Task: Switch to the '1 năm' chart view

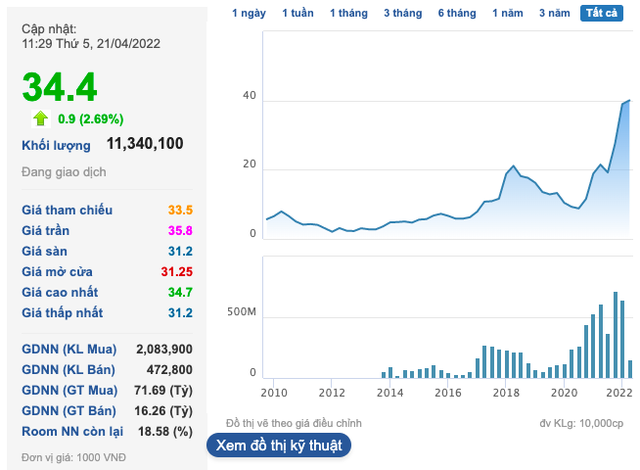Action: point(510,13)
